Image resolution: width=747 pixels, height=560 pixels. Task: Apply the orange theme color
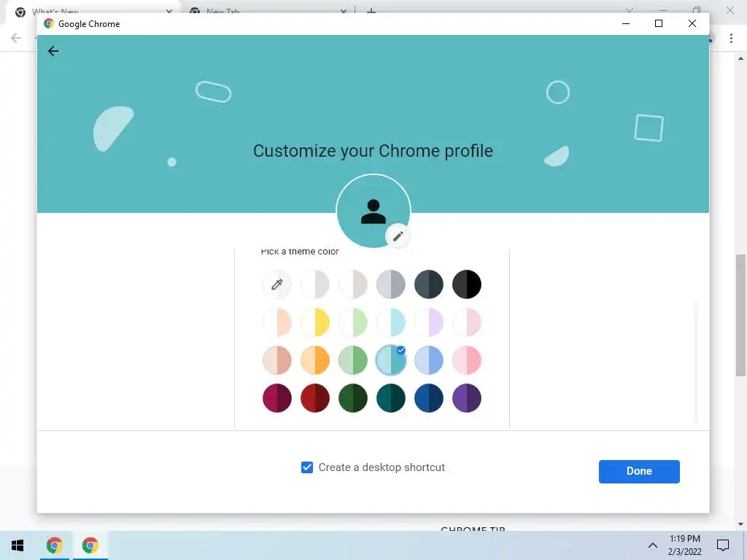tap(315, 360)
